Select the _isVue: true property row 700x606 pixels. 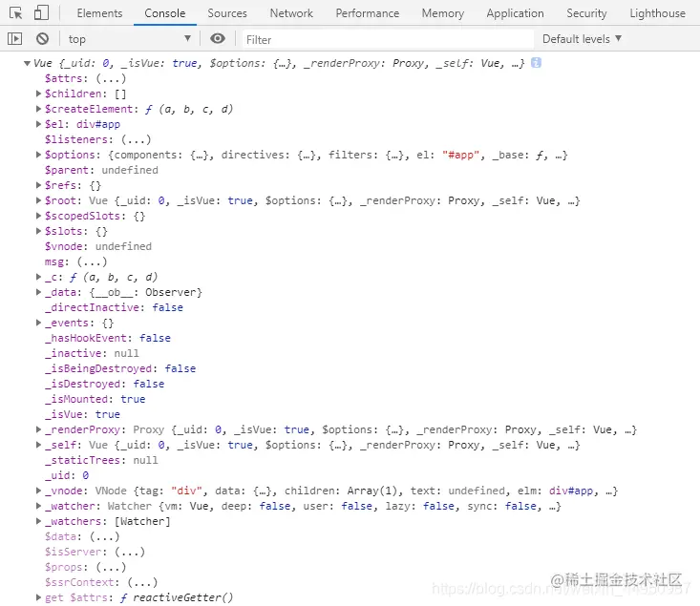click(x=82, y=414)
